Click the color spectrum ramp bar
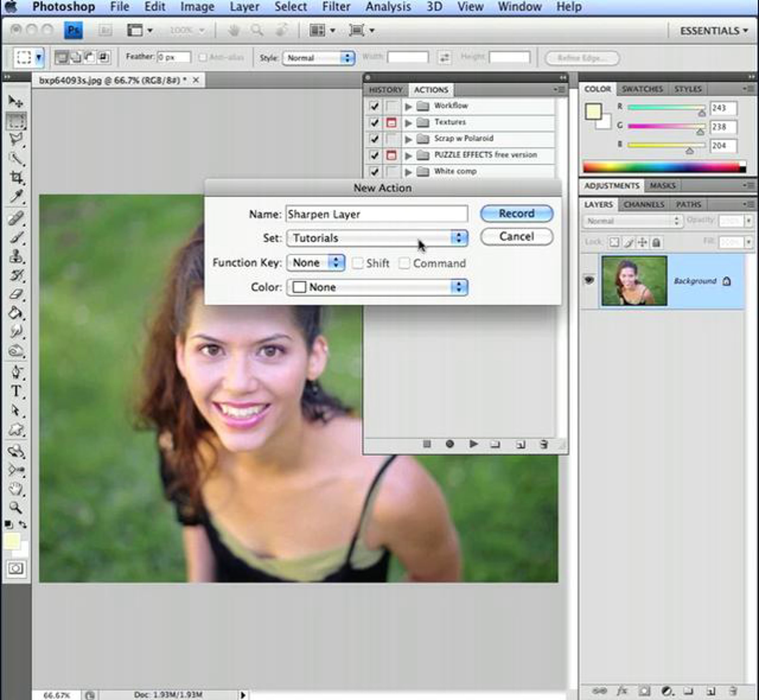759x700 pixels. [661, 167]
